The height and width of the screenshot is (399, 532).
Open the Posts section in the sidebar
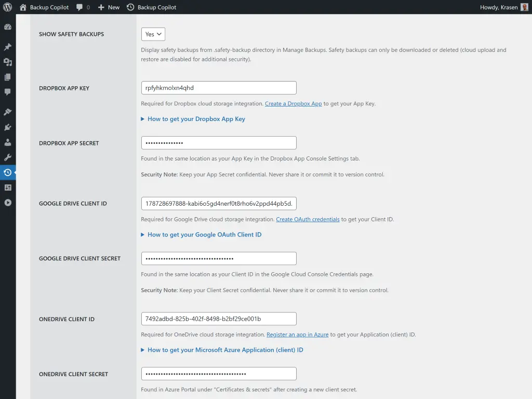coord(8,47)
